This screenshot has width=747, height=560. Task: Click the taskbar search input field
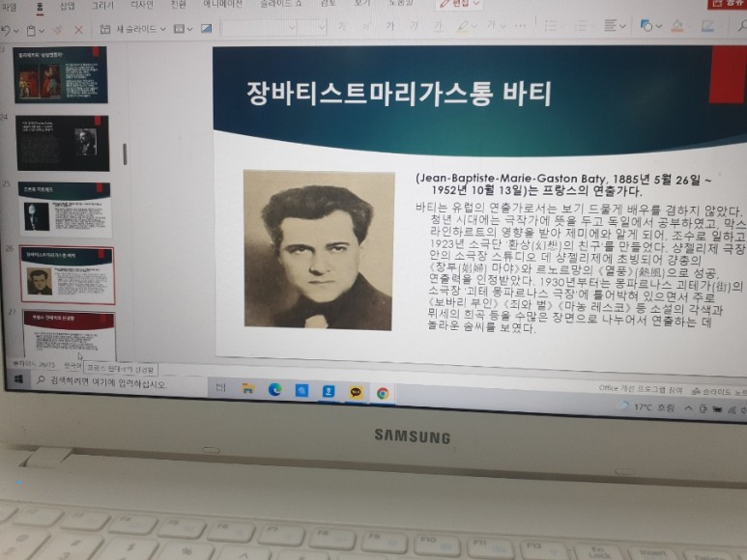[121, 382]
